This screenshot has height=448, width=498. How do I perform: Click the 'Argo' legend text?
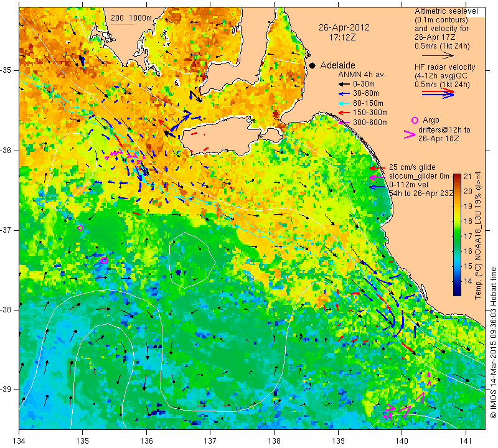pos(431,120)
